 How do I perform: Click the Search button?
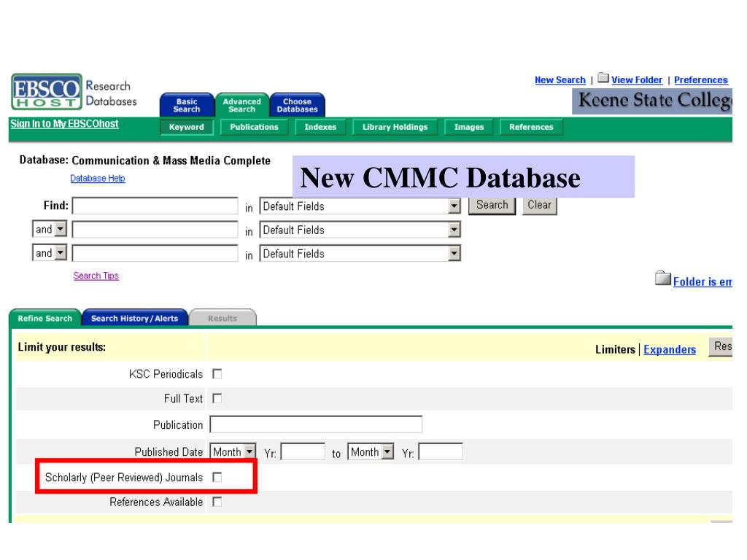tap(492, 205)
